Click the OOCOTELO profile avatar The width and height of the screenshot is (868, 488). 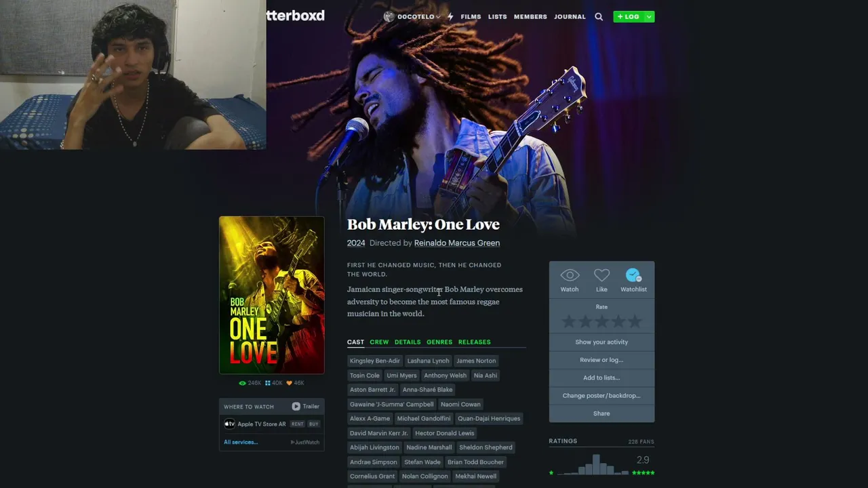pos(389,17)
